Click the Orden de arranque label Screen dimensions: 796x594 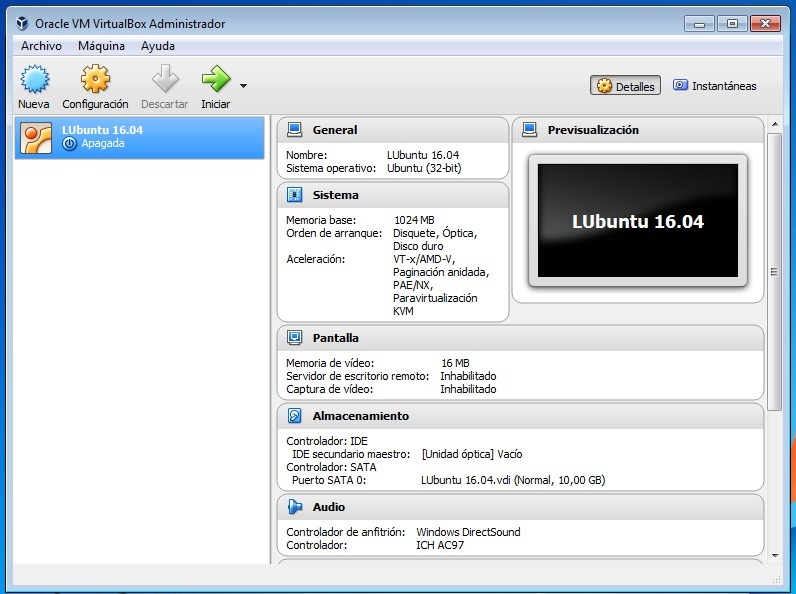[x=334, y=233]
